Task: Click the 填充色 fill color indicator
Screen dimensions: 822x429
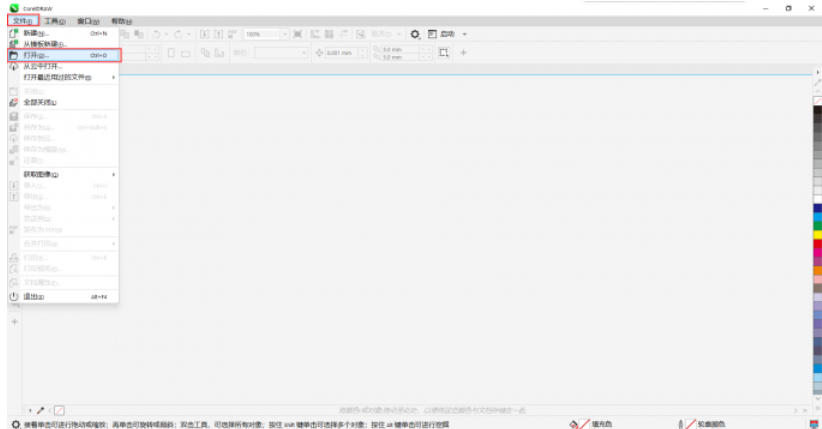Action: pyautogui.click(x=591, y=424)
